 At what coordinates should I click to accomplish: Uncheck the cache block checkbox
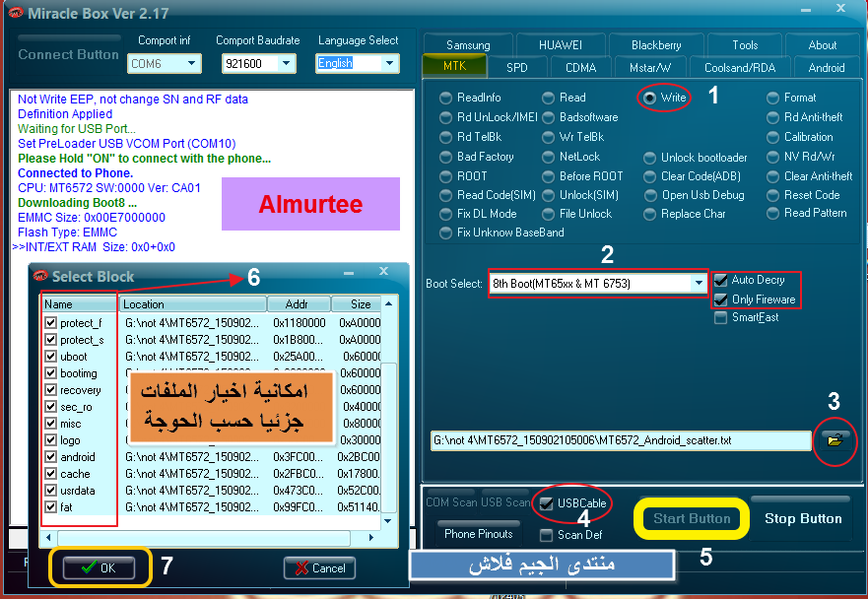coord(51,474)
